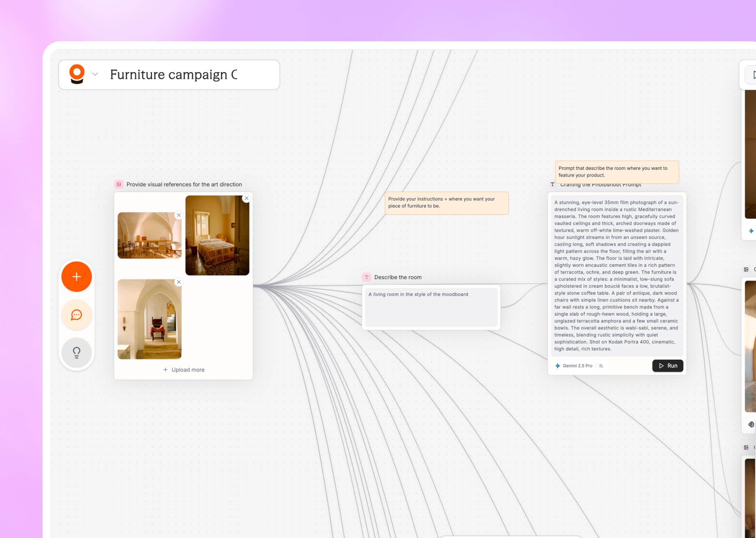Click the Photoshoot Prompt text area
The height and width of the screenshot is (538, 756).
[617, 275]
